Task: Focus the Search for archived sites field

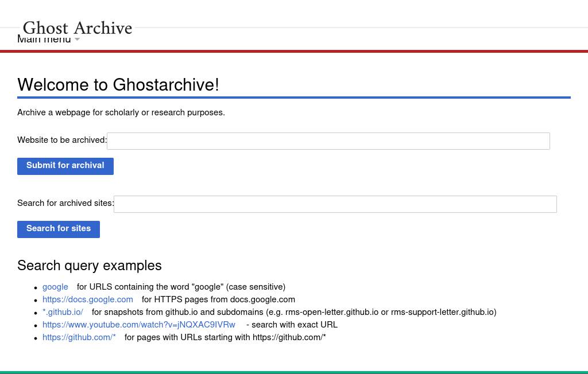Action: [335, 204]
